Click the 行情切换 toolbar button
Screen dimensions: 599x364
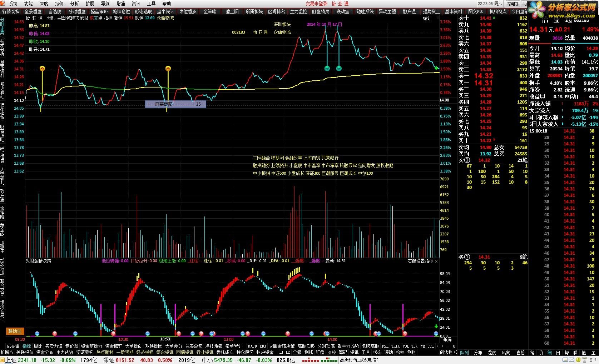[x=11, y=11]
